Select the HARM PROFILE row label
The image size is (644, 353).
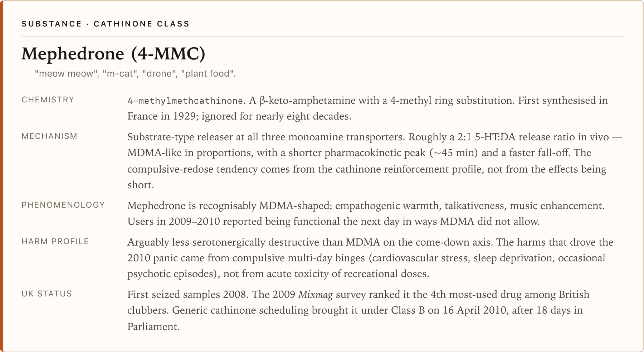tap(55, 242)
